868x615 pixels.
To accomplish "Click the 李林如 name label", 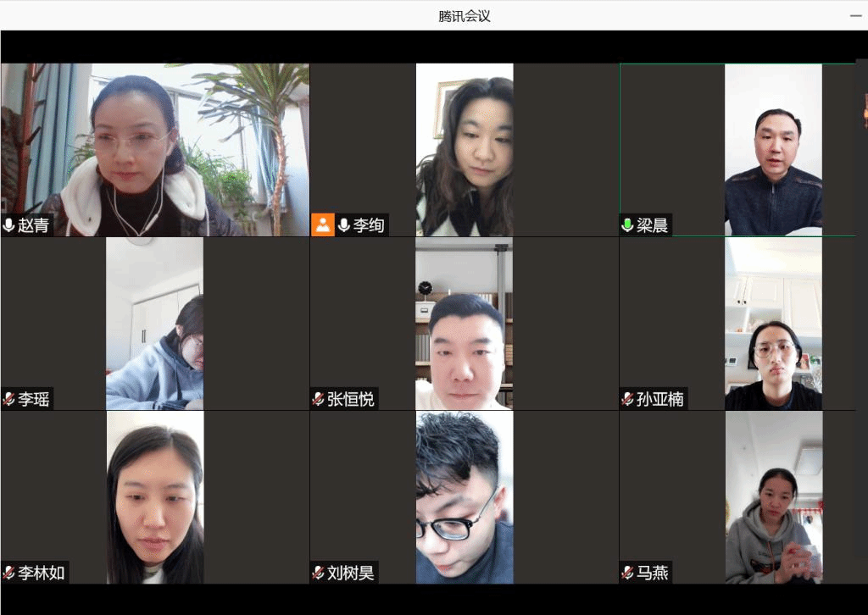I will [42, 573].
